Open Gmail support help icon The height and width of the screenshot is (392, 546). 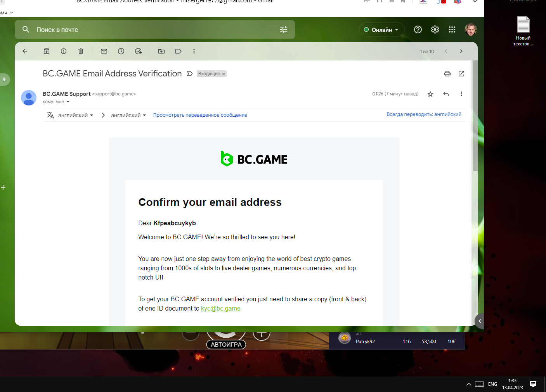click(418, 29)
